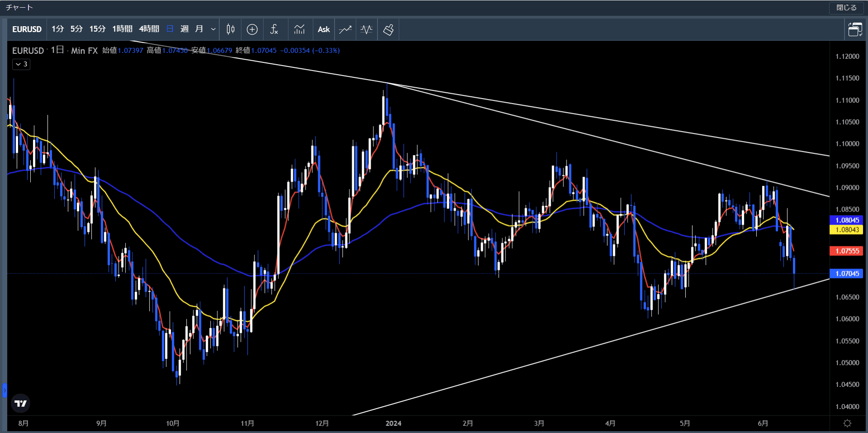This screenshot has height=433, width=868.
Task: Expand the left side panel handle
Action: pyautogui.click(x=5, y=390)
